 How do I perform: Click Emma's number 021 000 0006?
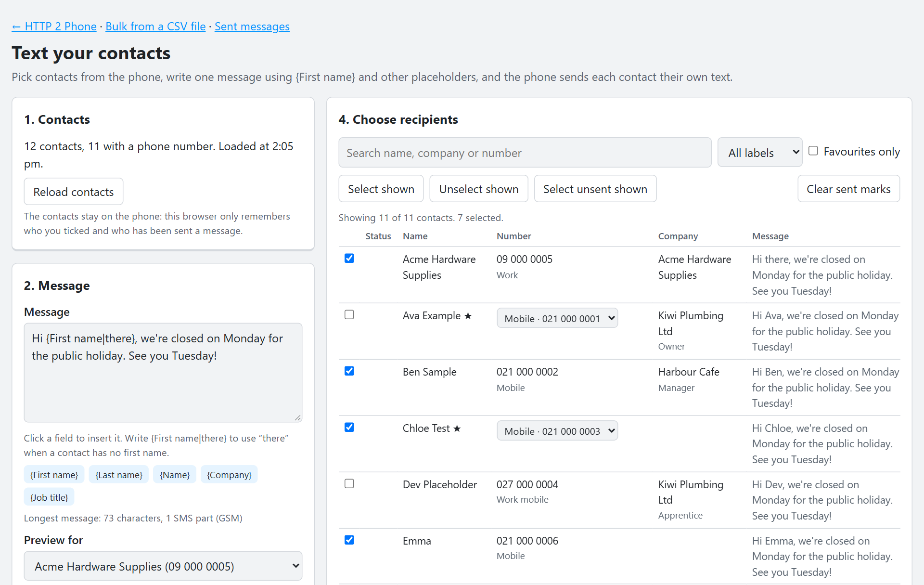[x=527, y=541]
